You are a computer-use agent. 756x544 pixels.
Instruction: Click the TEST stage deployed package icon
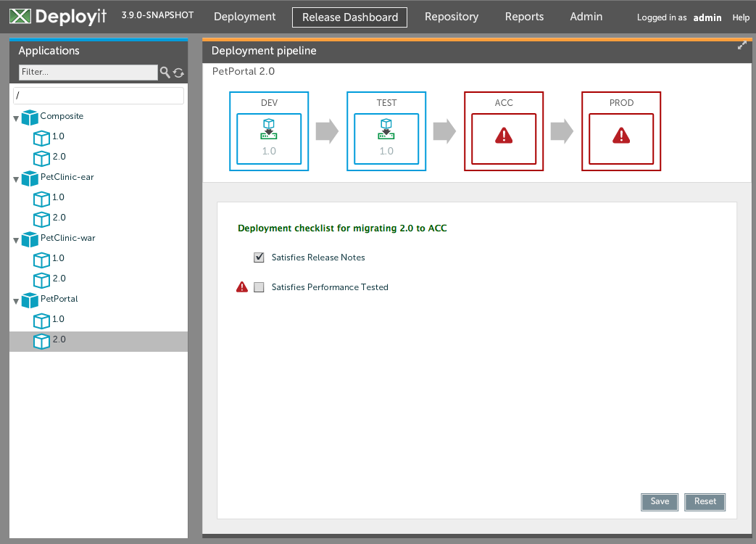click(x=386, y=129)
